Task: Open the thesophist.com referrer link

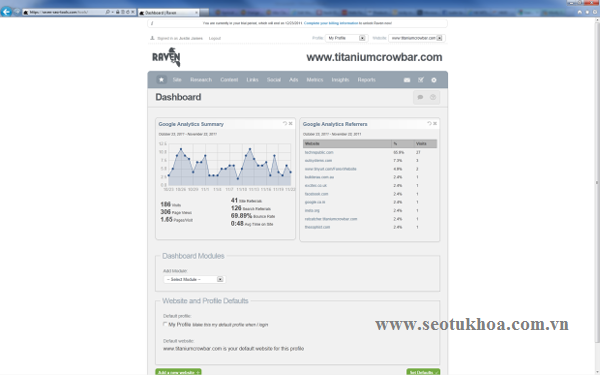Action: tap(317, 227)
